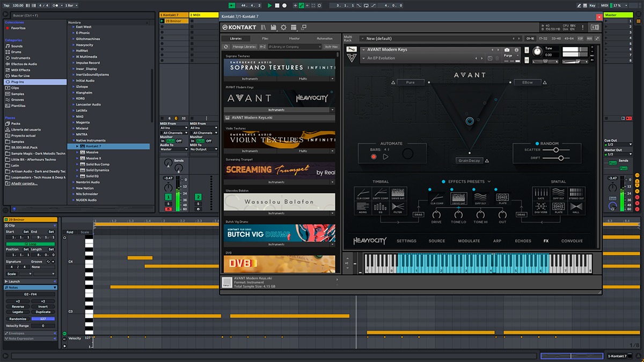Open Kontakt settings gear icon
The width and height of the screenshot is (644, 362).
point(284,27)
